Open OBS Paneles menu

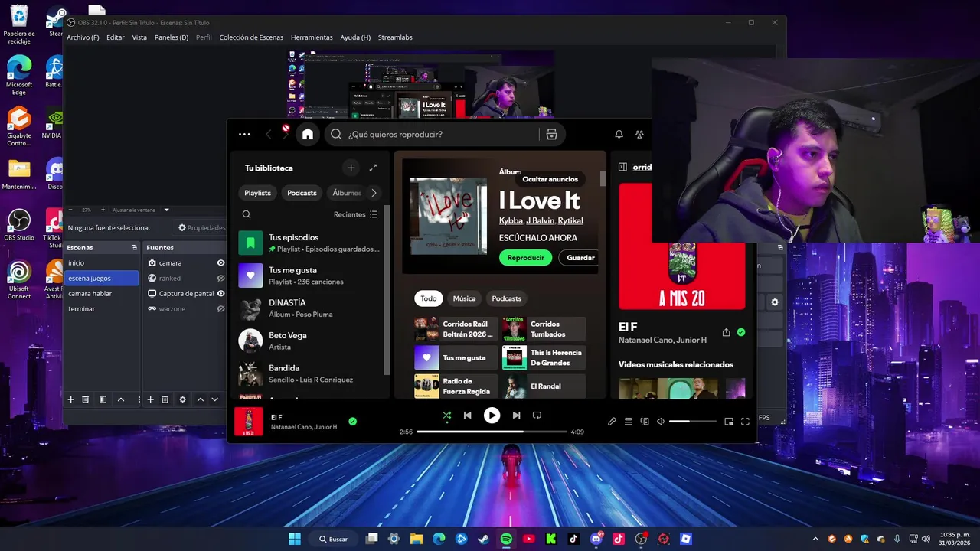tap(171, 37)
